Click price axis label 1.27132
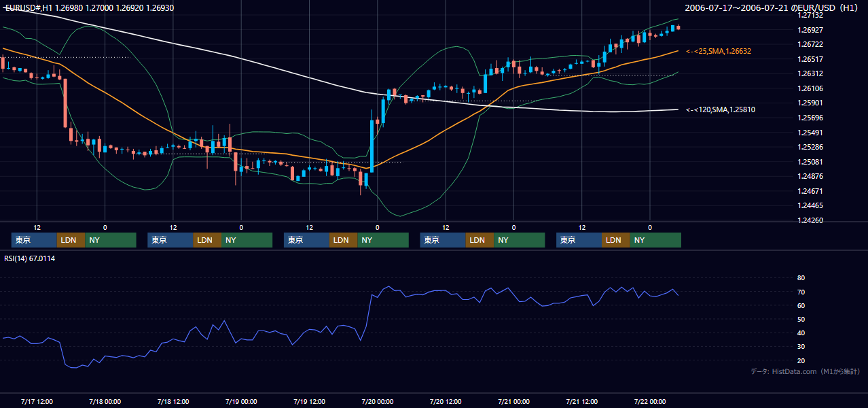This screenshot has width=868, height=408. click(x=811, y=15)
